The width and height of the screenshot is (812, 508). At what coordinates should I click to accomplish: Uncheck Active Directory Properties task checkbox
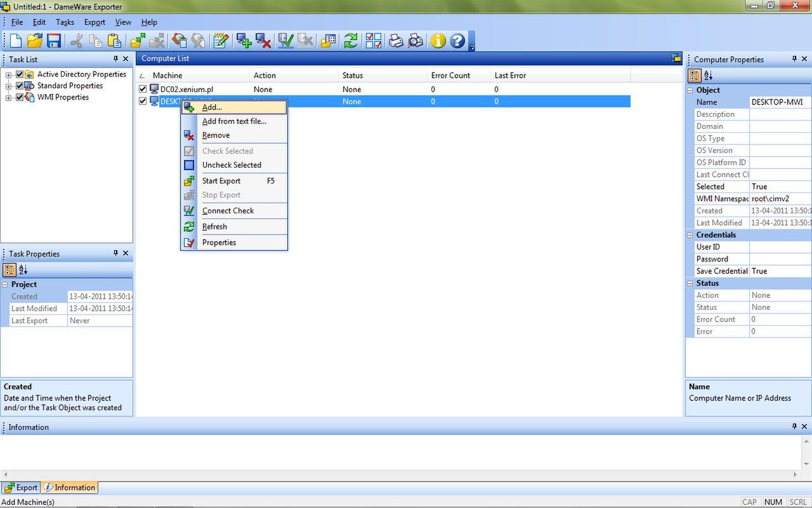click(x=20, y=74)
